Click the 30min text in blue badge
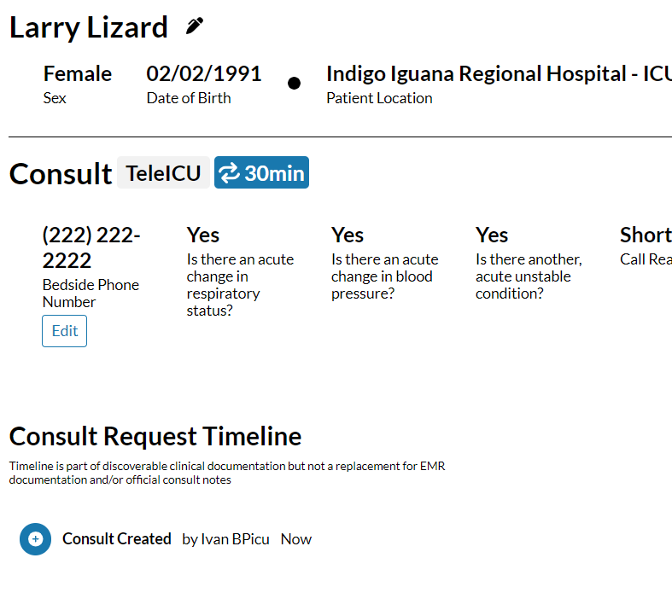This screenshot has height=616, width=672. coord(274,173)
